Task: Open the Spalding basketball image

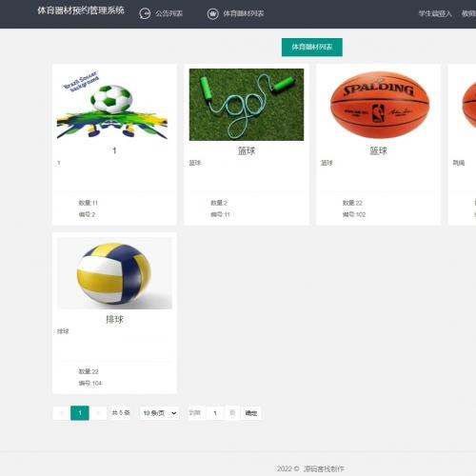Action: (380, 105)
